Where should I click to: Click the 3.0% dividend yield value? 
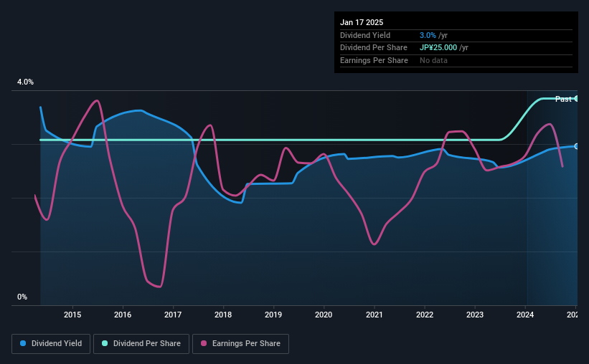click(x=428, y=35)
